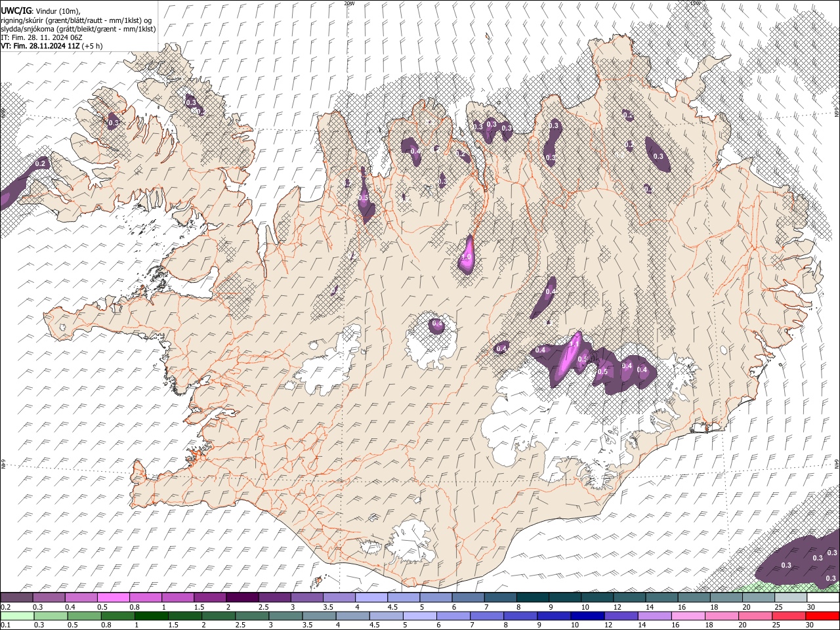
Task: Pick the snow scale swatch between 0.3 and 0.4
Action: 49,598
